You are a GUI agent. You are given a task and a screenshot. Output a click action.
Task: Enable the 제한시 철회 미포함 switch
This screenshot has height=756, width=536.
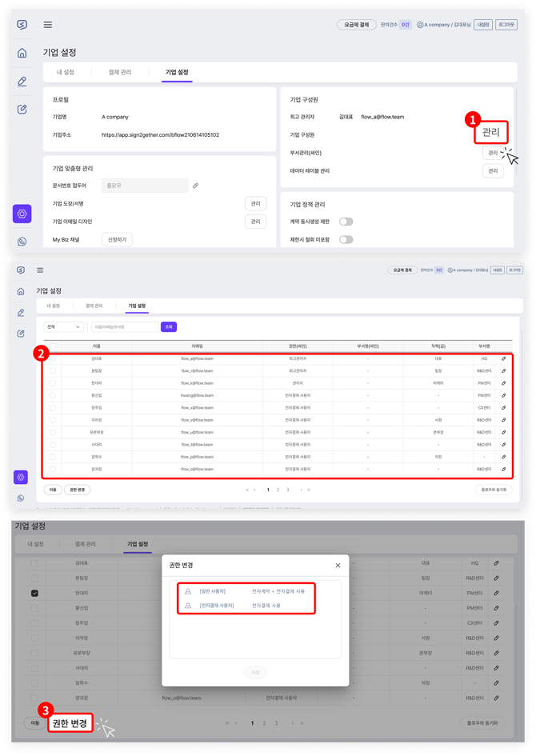346,239
